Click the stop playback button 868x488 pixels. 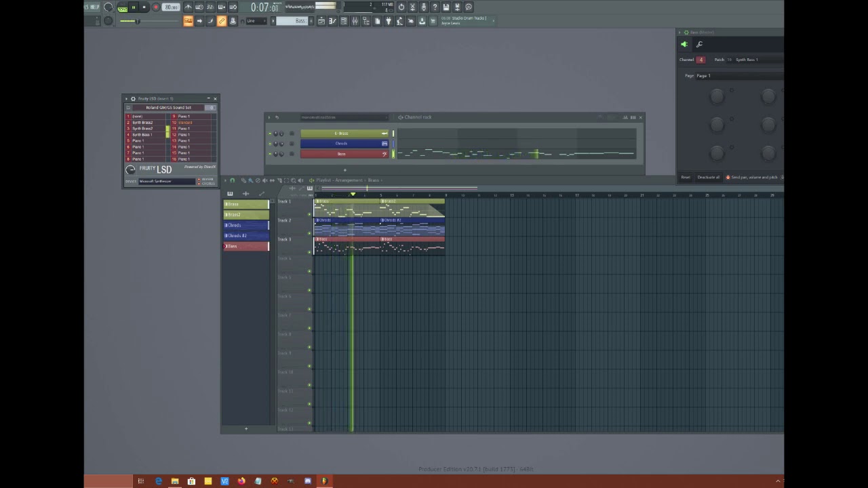(144, 7)
